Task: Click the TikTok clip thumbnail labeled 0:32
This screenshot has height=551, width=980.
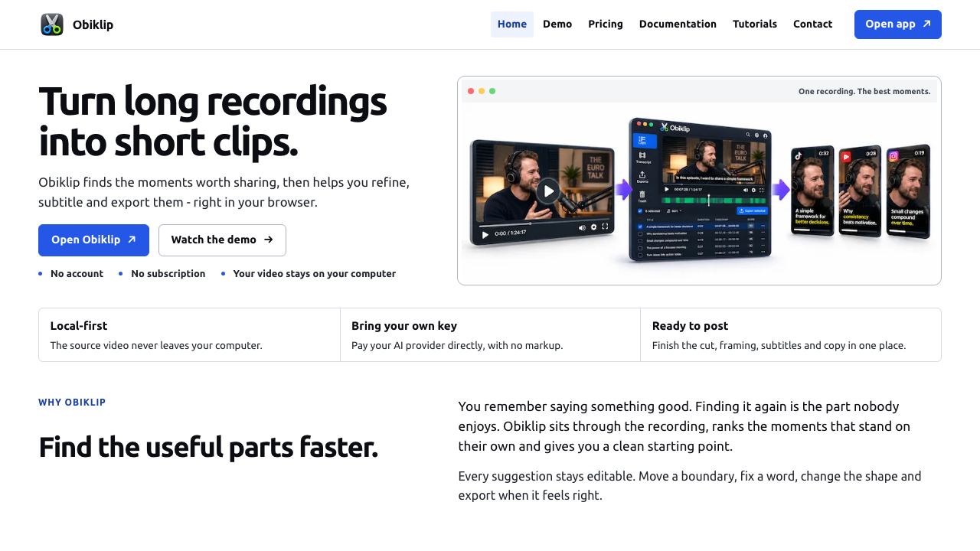Action: [x=812, y=190]
